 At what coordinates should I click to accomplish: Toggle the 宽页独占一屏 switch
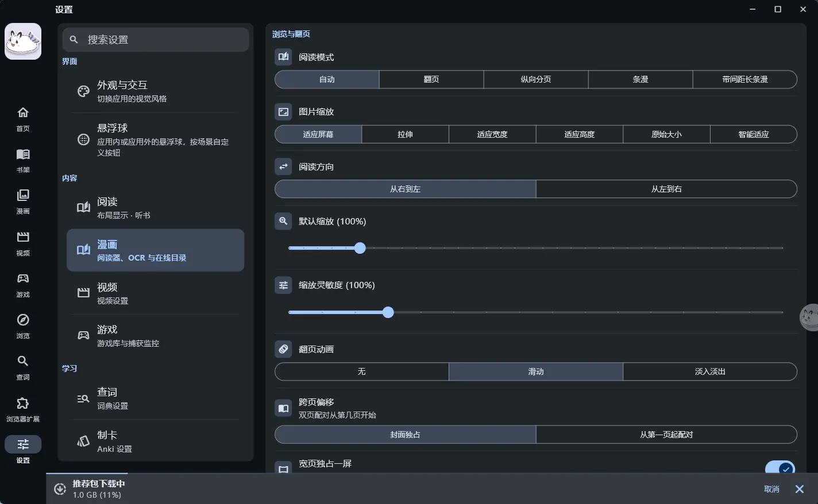click(x=780, y=468)
